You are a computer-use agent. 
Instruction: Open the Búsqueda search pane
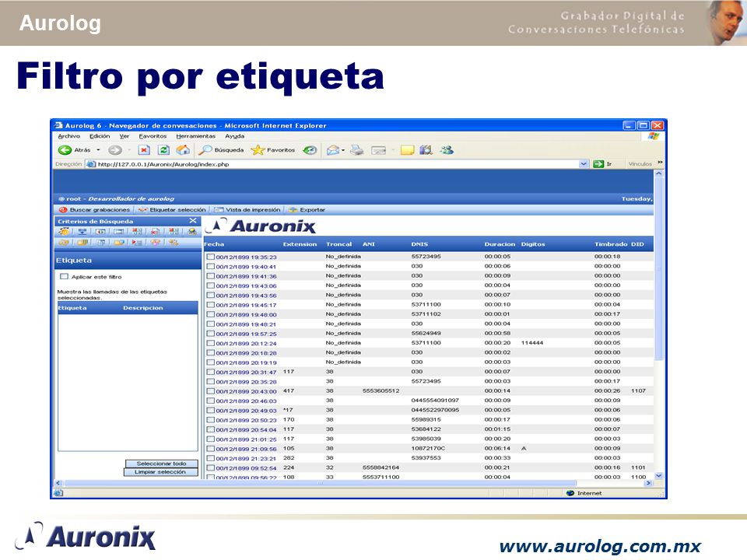point(222,150)
